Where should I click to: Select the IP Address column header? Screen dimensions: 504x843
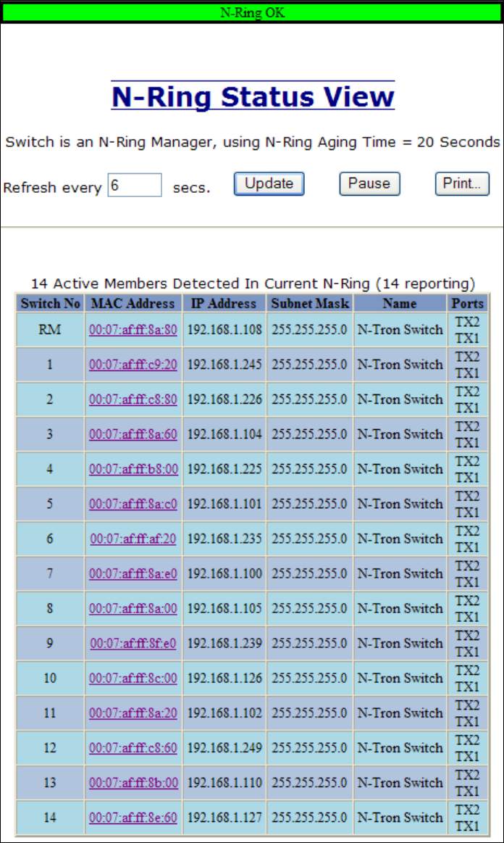point(224,303)
